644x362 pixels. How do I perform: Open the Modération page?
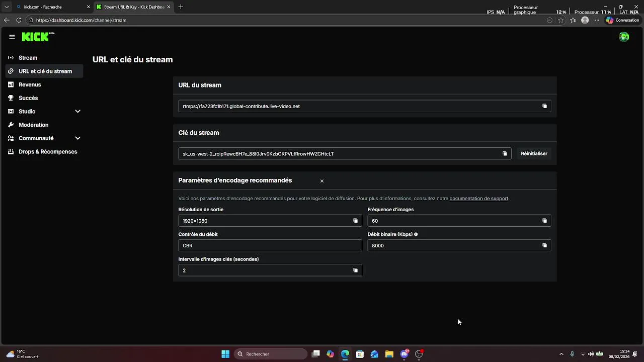click(44, 125)
